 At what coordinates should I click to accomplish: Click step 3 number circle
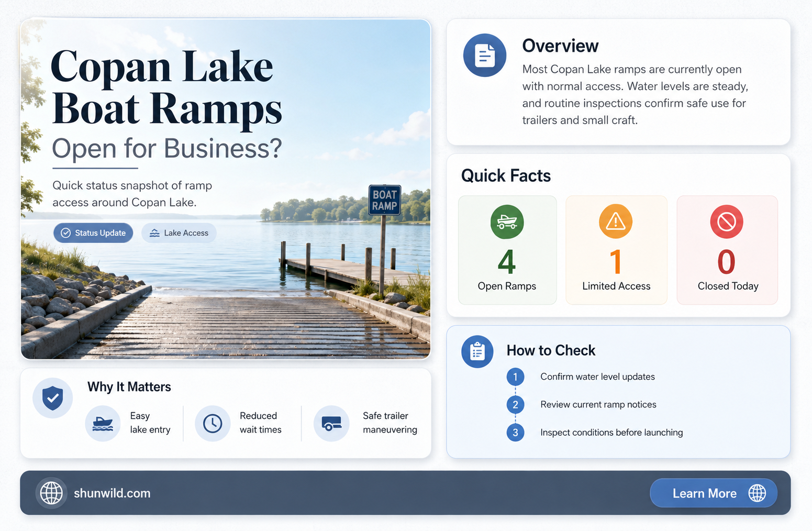pos(515,433)
